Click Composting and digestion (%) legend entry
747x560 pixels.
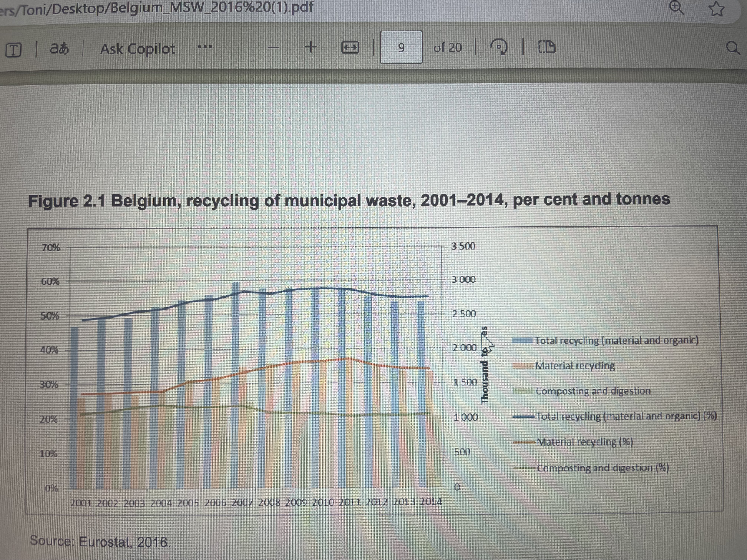[603, 468]
